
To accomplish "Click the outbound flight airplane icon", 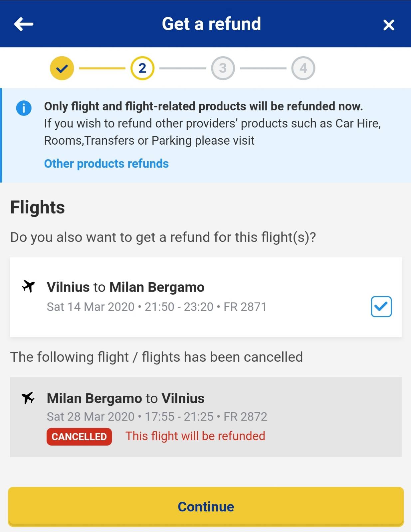I will click(x=28, y=286).
